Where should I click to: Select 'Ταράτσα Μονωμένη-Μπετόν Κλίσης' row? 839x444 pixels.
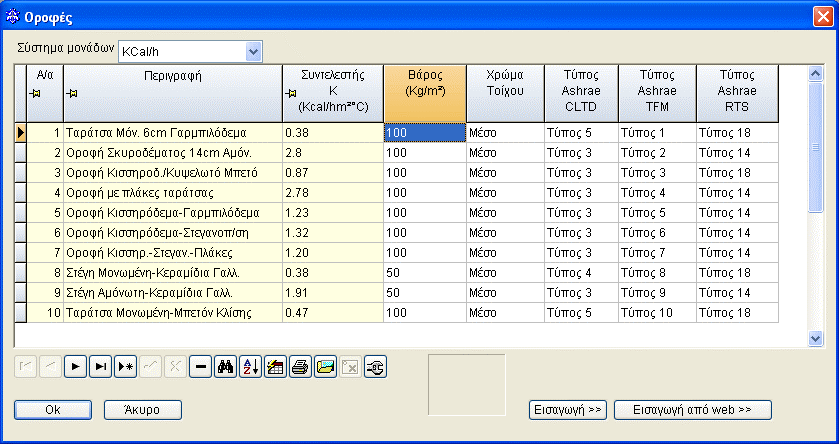(396, 312)
